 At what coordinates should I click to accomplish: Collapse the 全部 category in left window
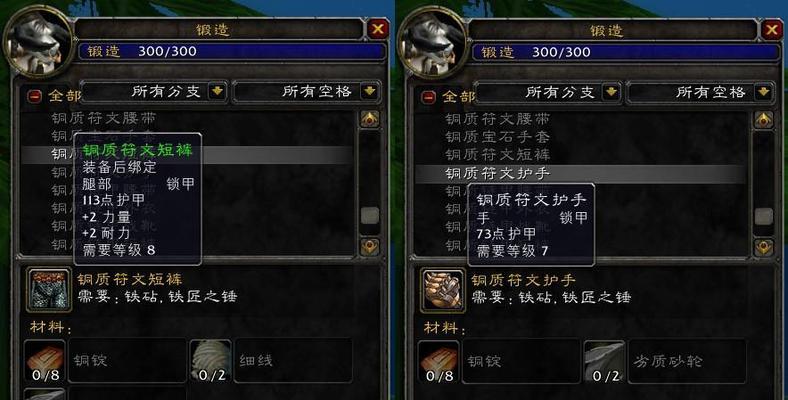pyautogui.click(x=35, y=96)
